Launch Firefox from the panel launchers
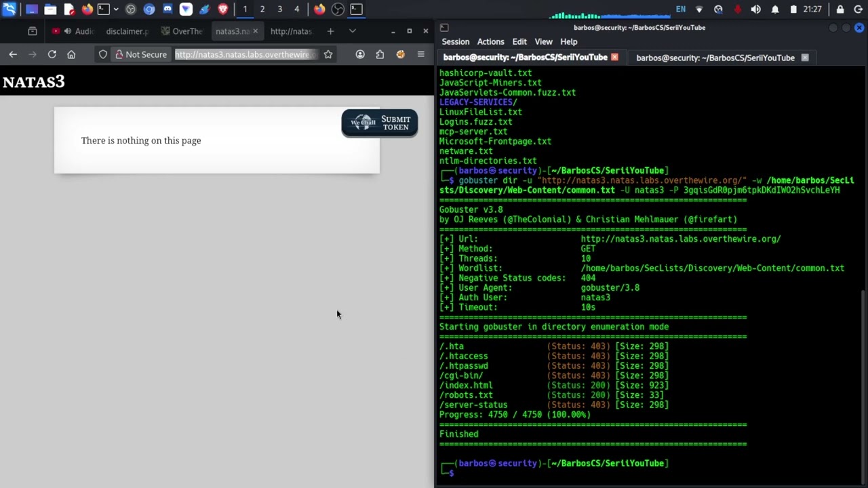Image resolution: width=868 pixels, height=488 pixels. (x=87, y=9)
